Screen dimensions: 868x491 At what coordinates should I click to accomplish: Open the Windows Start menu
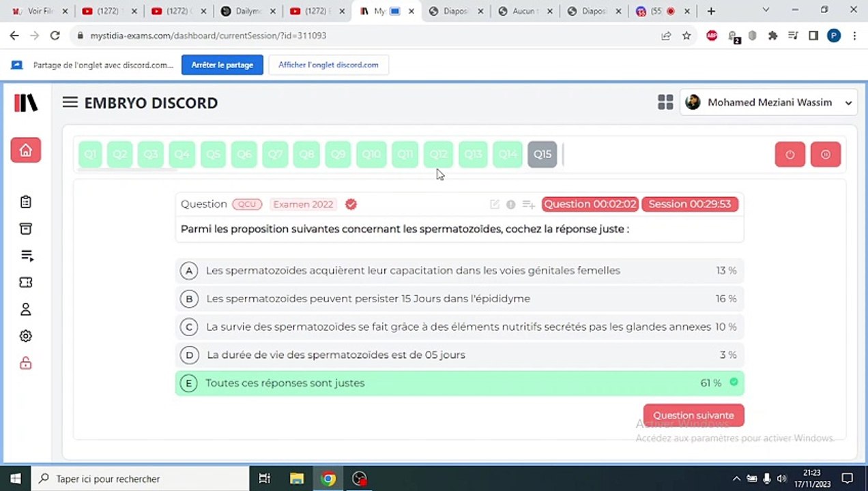click(15, 479)
